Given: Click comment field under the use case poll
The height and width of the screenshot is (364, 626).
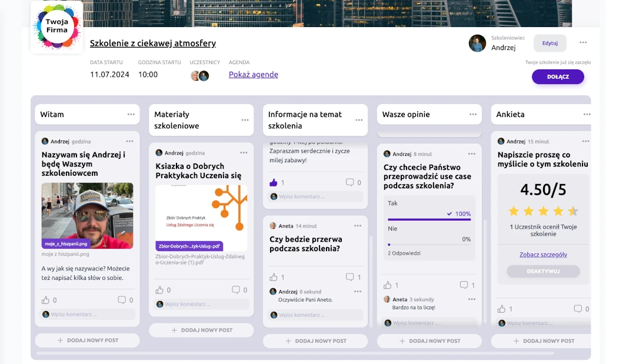Looking at the screenshot, I should [x=429, y=322].
